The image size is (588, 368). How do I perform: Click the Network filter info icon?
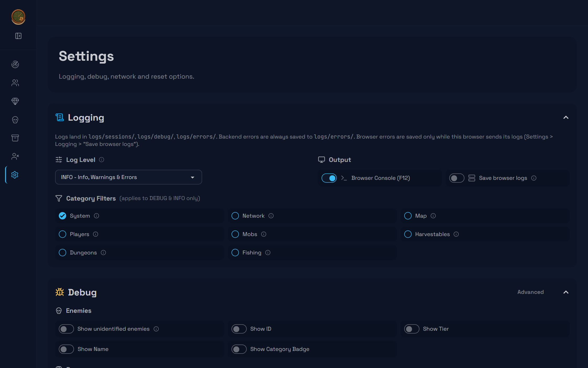click(271, 216)
